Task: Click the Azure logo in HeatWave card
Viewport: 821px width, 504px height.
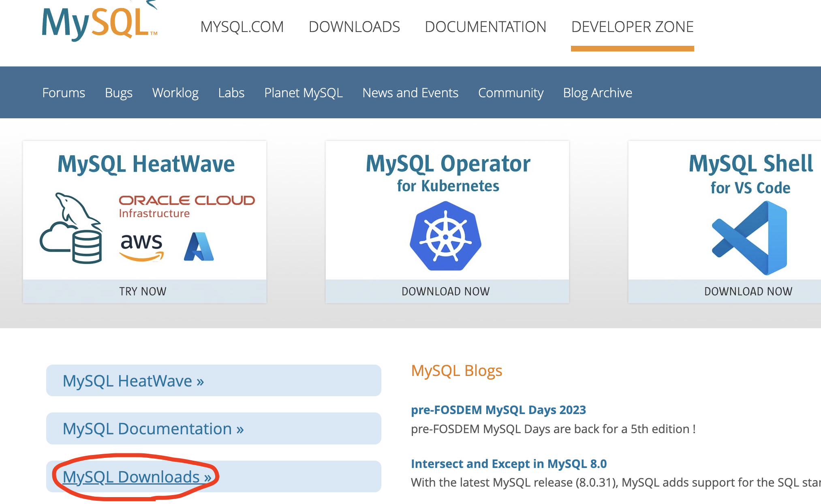Action: click(x=199, y=246)
